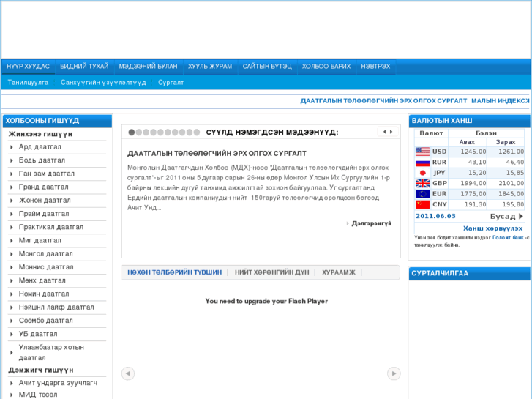Click the Russian flag icon beside RUR

422,163
